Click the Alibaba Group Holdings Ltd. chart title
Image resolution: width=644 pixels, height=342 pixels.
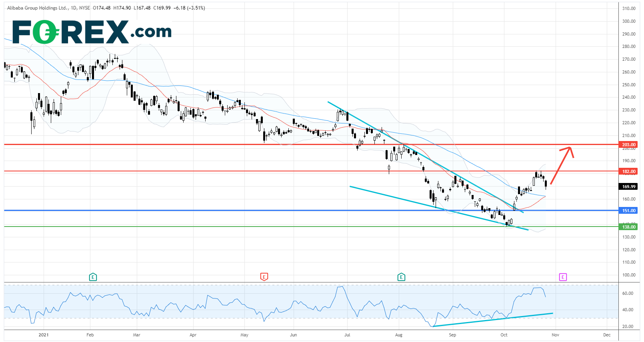[x=37, y=8]
